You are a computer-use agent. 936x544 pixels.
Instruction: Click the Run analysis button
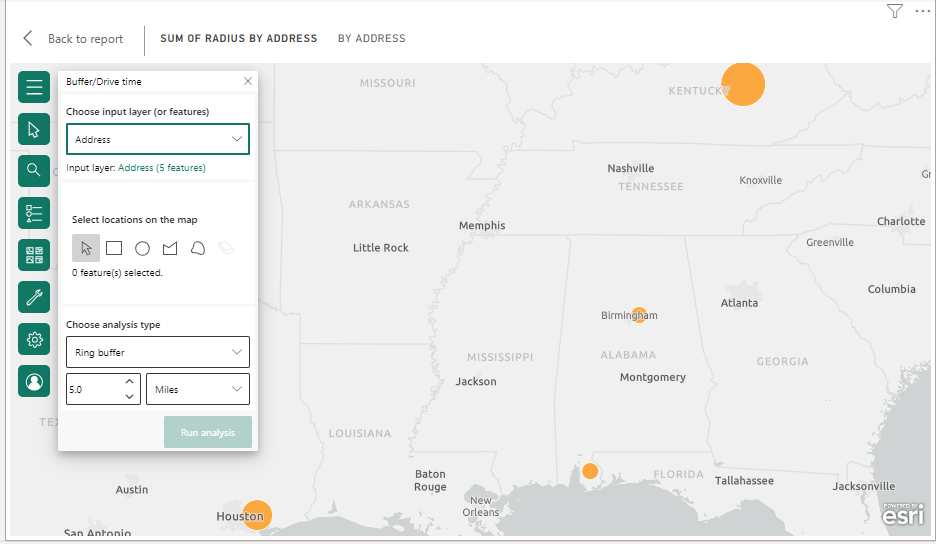point(208,432)
